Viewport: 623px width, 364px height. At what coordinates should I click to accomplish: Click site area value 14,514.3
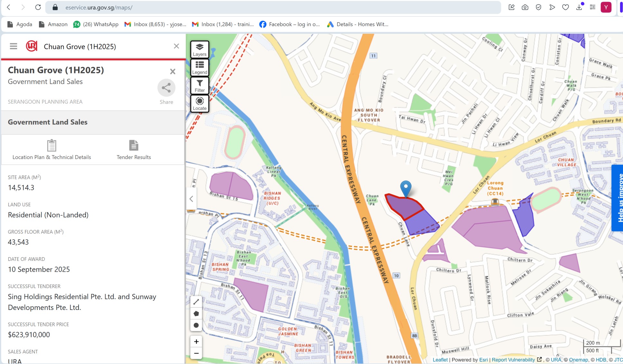click(x=21, y=188)
